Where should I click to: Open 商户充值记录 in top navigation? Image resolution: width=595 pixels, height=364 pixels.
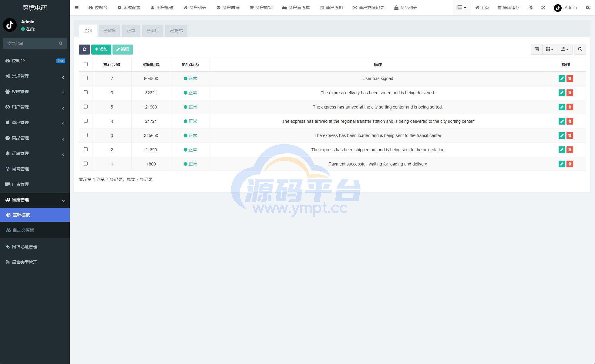coord(368,8)
